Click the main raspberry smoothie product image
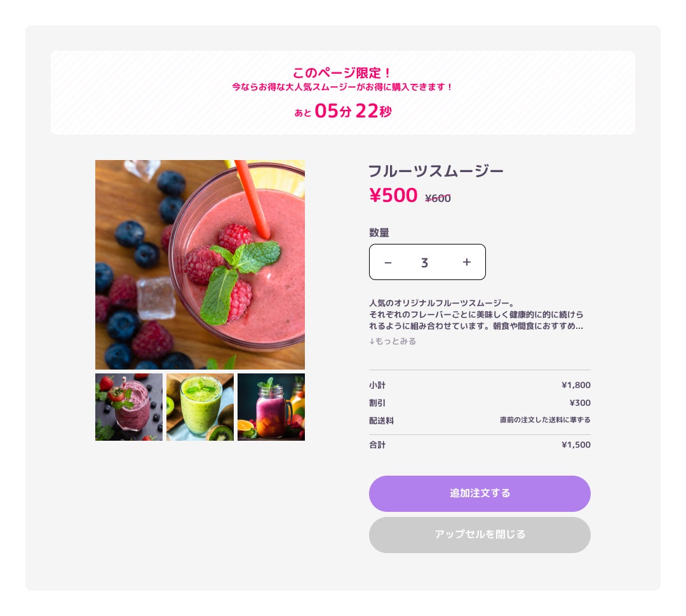686x616 pixels. (200, 265)
